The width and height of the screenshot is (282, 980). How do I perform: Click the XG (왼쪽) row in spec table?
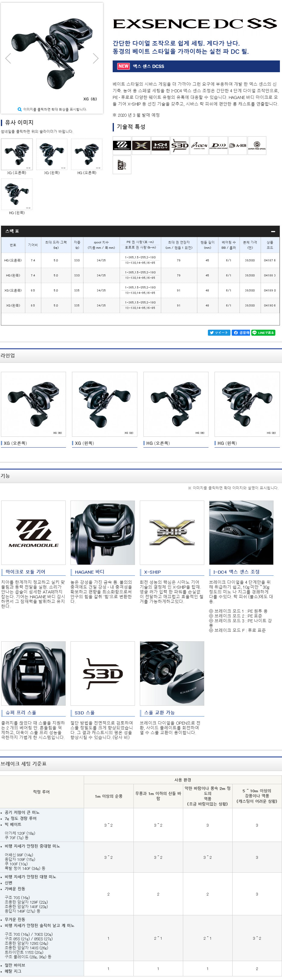tap(140, 306)
